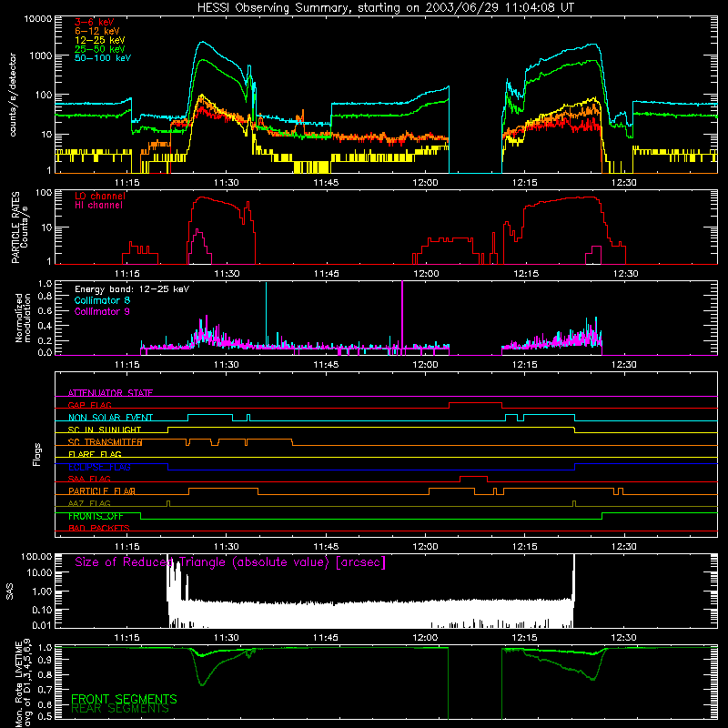
Task: Click the green 25-50 keV legend label
Action: pos(100,49)
